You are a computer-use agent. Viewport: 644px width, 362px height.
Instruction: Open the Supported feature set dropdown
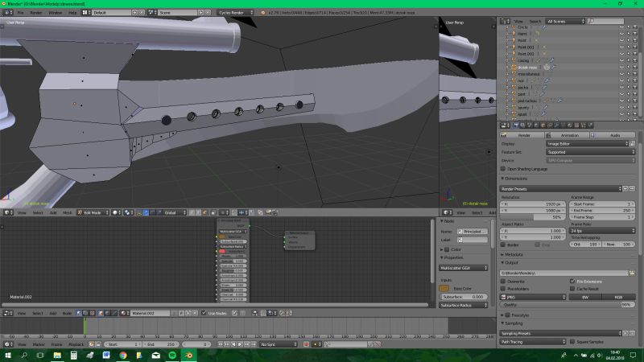pos(591,152)
